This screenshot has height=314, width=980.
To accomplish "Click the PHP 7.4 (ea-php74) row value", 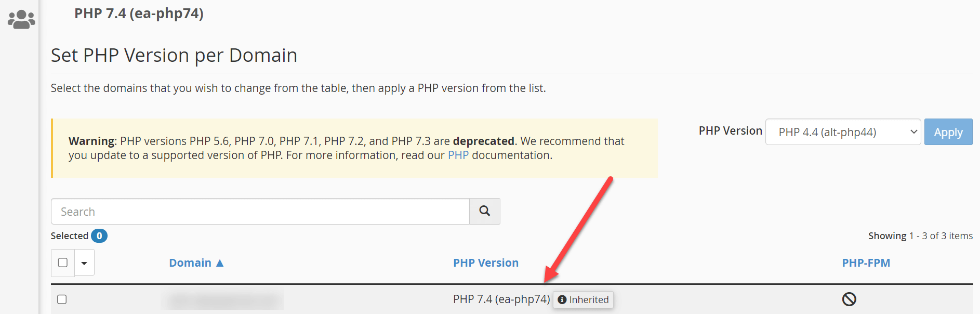I will (x=501, y=299).
